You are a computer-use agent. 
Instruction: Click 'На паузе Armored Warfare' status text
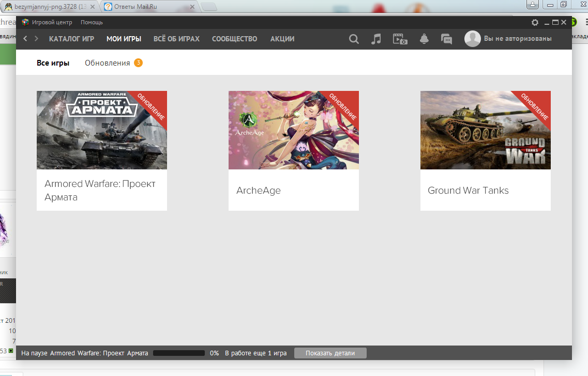pyautogui.click(x=84, y=353)
